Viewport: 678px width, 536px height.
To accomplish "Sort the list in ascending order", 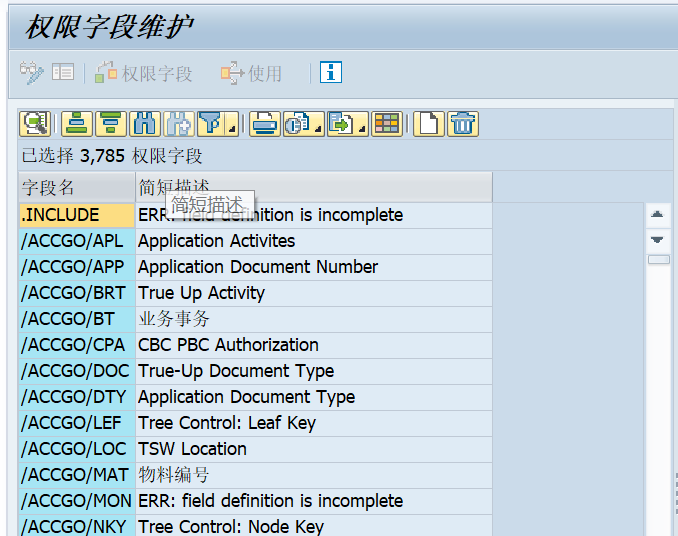I will pyautogui.click(x=77, y=124).
